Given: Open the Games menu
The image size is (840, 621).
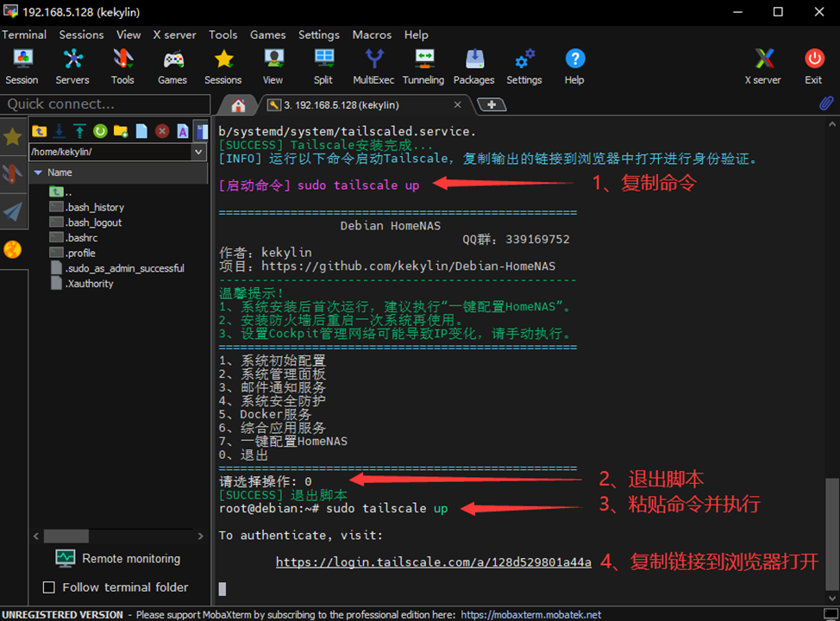Looking at the screenshot, I should click(268, 34).
